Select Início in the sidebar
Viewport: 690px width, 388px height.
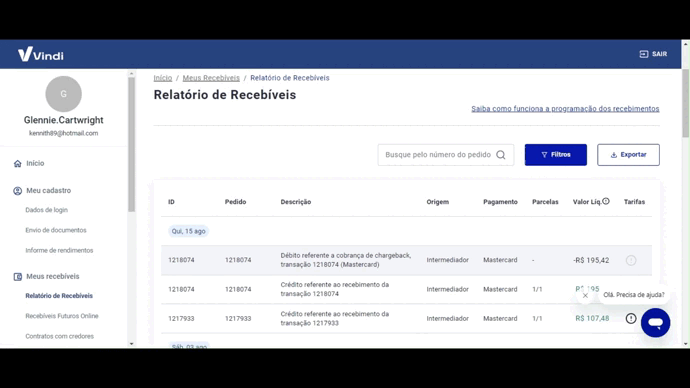[x=35, y=163]
